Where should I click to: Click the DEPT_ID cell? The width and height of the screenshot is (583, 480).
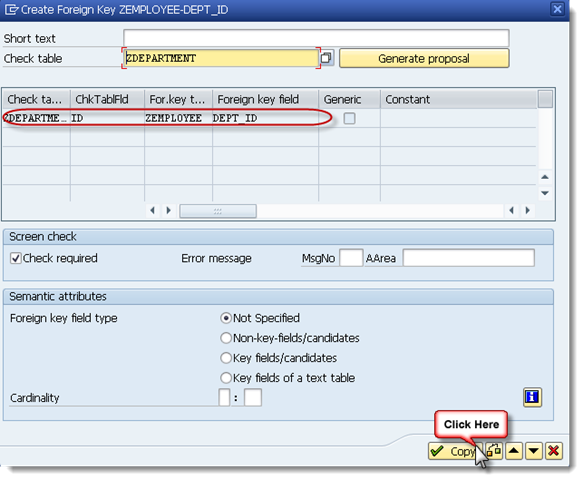pos(265,118)
